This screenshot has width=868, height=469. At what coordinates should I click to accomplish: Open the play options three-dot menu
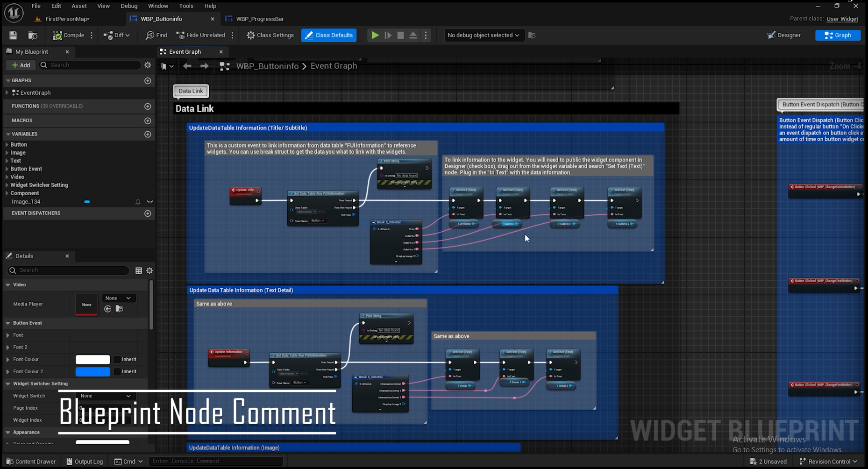click(426, 36)
